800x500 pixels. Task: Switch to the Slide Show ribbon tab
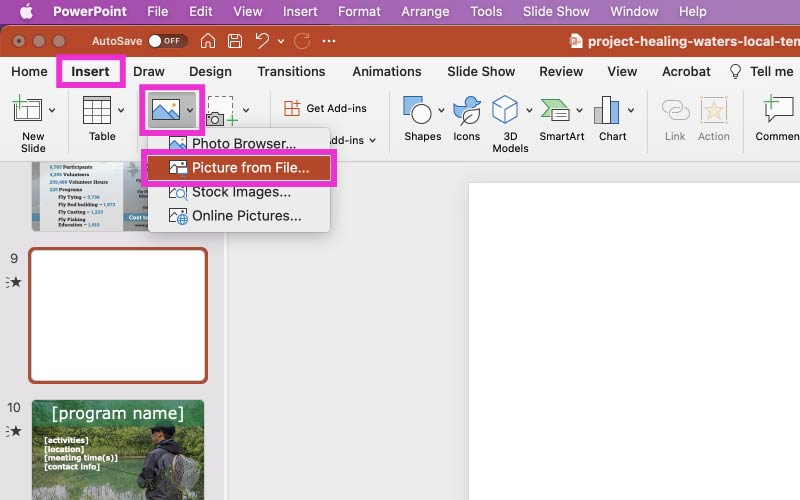point(481,71)
